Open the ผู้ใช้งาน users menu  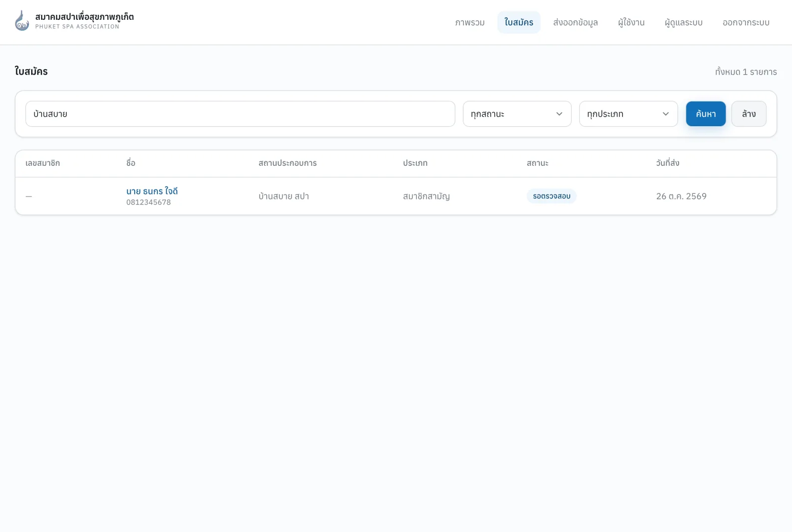tap(631, 22)
